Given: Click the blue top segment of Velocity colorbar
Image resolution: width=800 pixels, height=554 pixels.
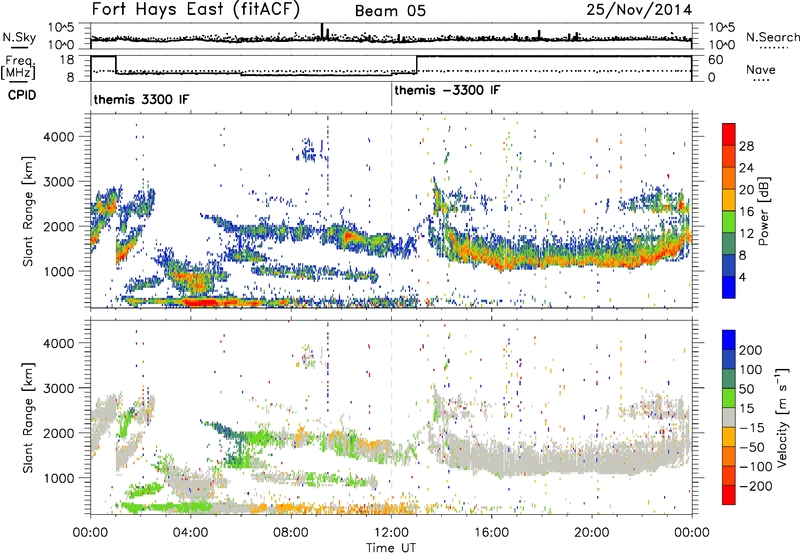Looking at the screenshot, I should 729,340.
